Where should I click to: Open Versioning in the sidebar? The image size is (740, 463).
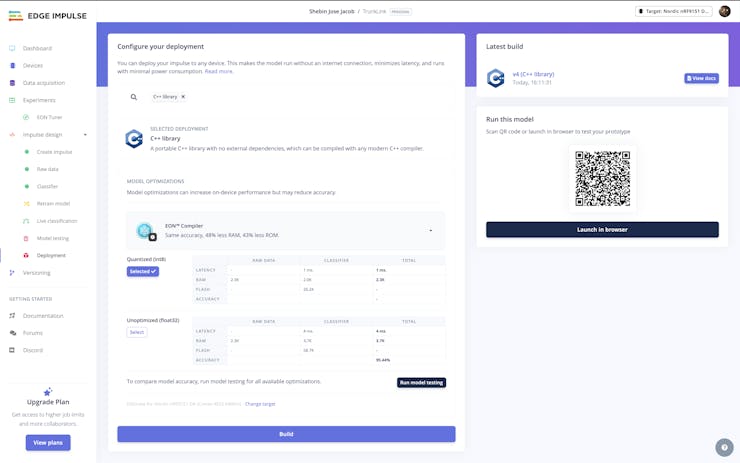(x=36, y=273)
